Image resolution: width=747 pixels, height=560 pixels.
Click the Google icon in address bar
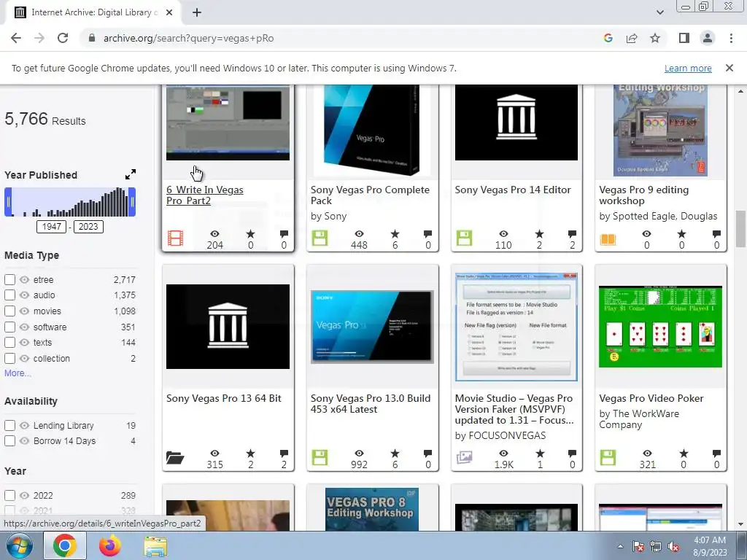pos(608,38)
